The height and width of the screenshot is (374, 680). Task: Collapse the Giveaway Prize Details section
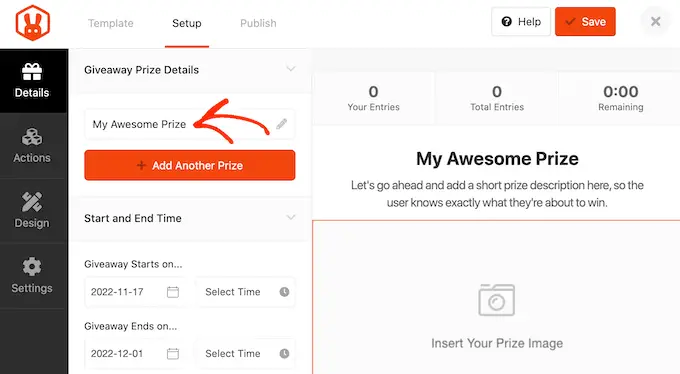291,69
